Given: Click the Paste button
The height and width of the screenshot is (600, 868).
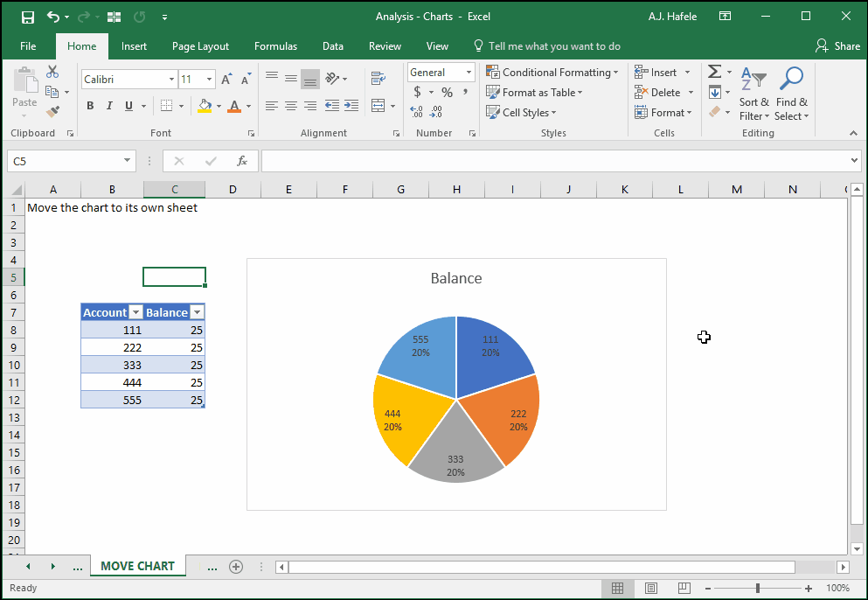Looking at the screenshot, I should pyautogui.click(x=24, y=92).
